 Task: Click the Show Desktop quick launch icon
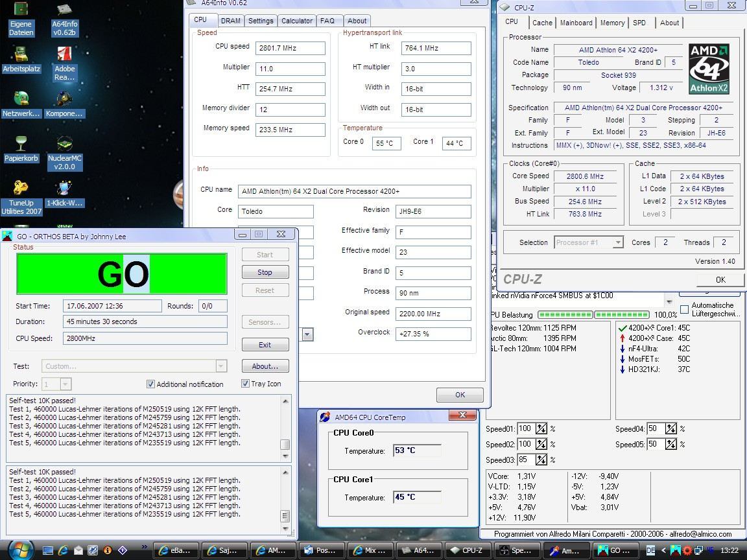pos(47,550)
